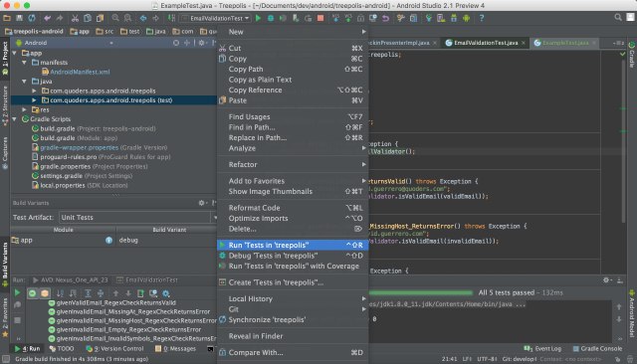Image resolution: width=637 pixels, height=364 pixels.
Task: Click the VCS Update Project icon
Action: tap(336, 18)
